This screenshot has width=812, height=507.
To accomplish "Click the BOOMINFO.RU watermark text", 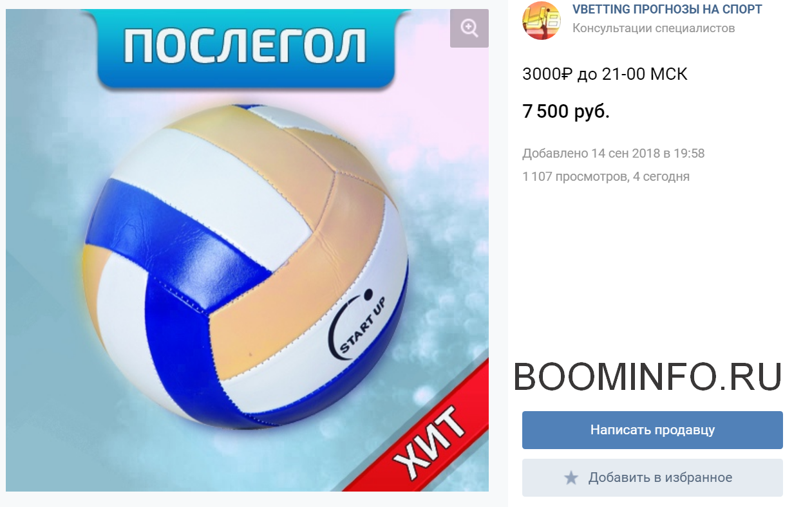I will coord(647,377).
